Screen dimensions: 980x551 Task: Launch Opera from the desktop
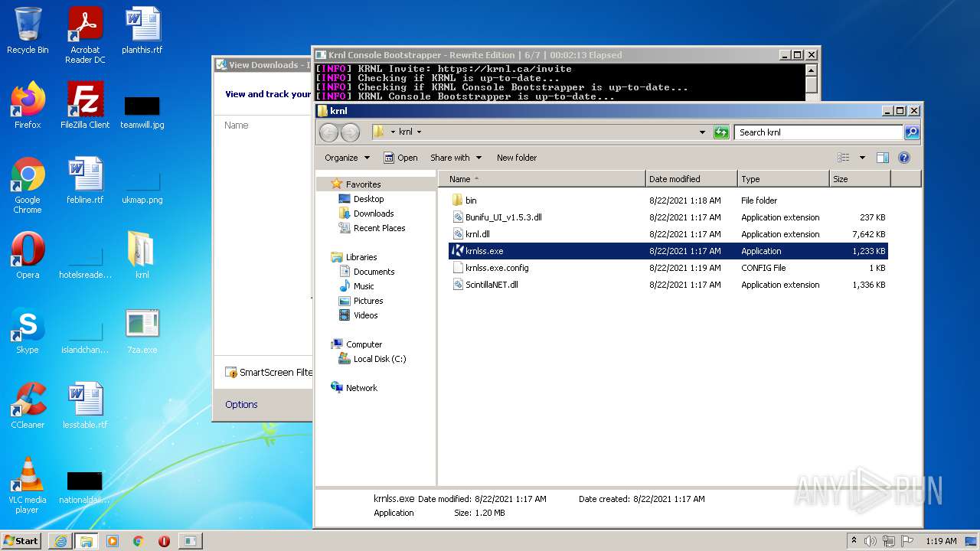(28, 256)
